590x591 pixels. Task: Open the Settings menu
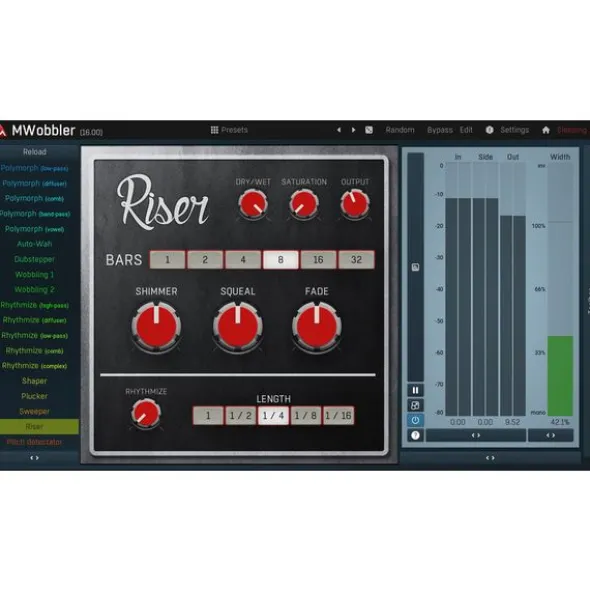(x=515, y=130)
